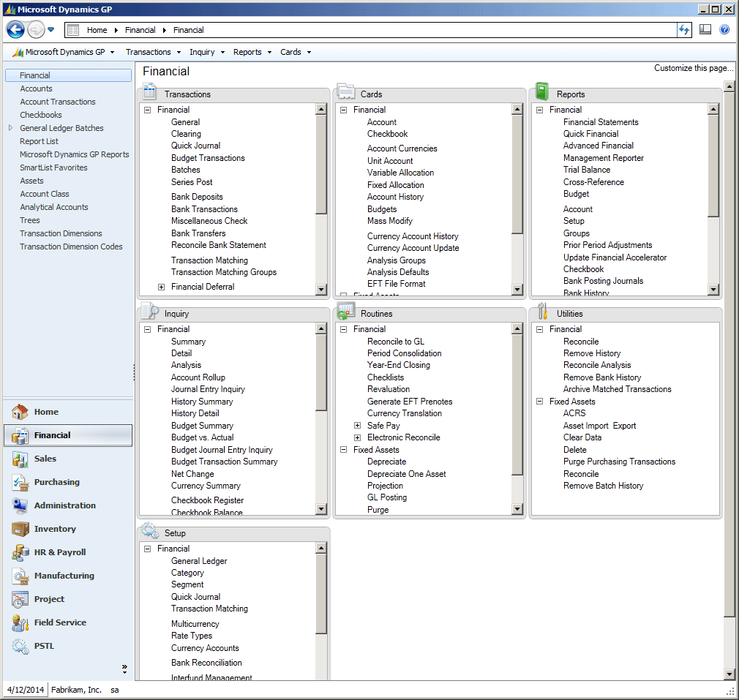This screenshot has height=700, width=739.
Task: Expand the Electronic Reconcile node
Action: (357, 437)
